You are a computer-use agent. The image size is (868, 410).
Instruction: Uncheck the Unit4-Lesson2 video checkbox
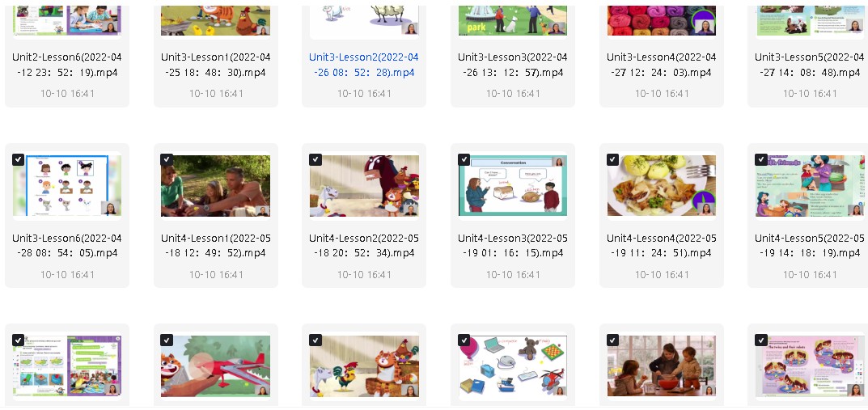(x=315, y=159)
